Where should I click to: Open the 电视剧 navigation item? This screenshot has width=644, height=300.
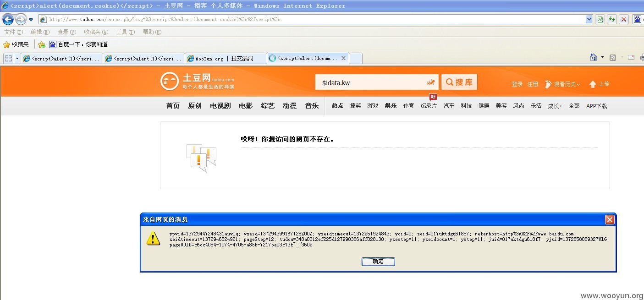point(220,106)
